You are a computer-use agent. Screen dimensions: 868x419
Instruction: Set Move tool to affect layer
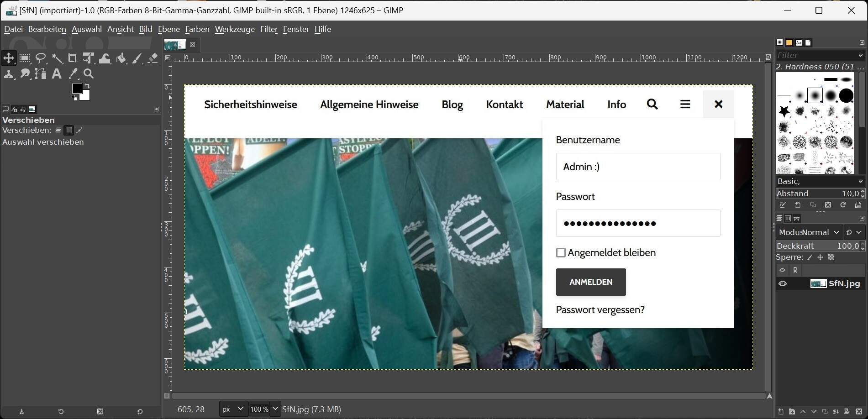point(58,131)
